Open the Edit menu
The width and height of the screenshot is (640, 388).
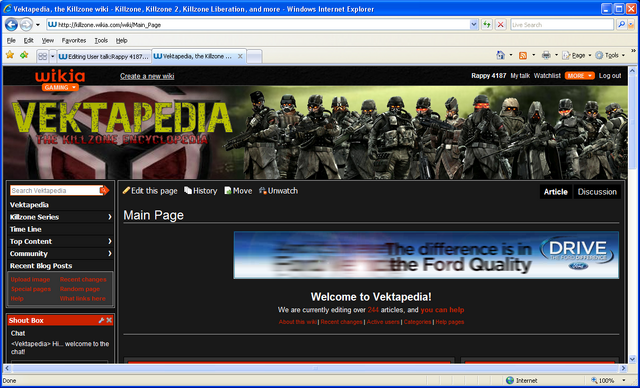(28, 40)
